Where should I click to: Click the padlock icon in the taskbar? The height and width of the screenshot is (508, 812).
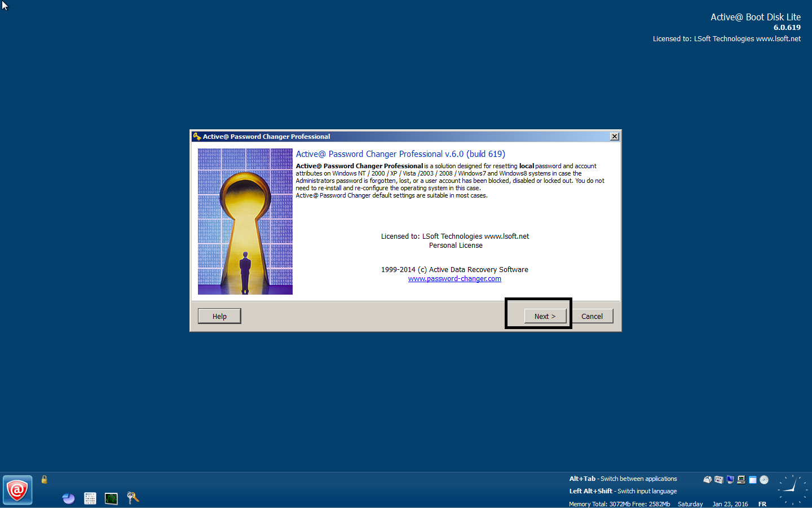pos(44,480)
